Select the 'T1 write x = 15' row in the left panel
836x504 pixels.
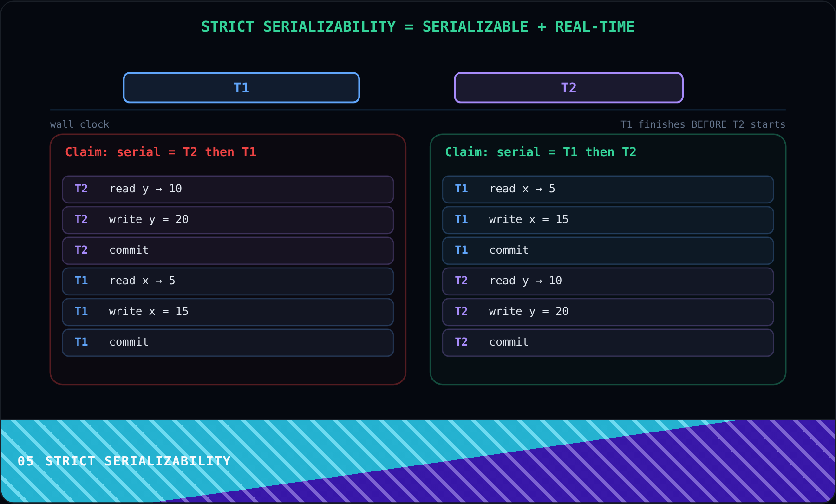[x=228, y=312]
